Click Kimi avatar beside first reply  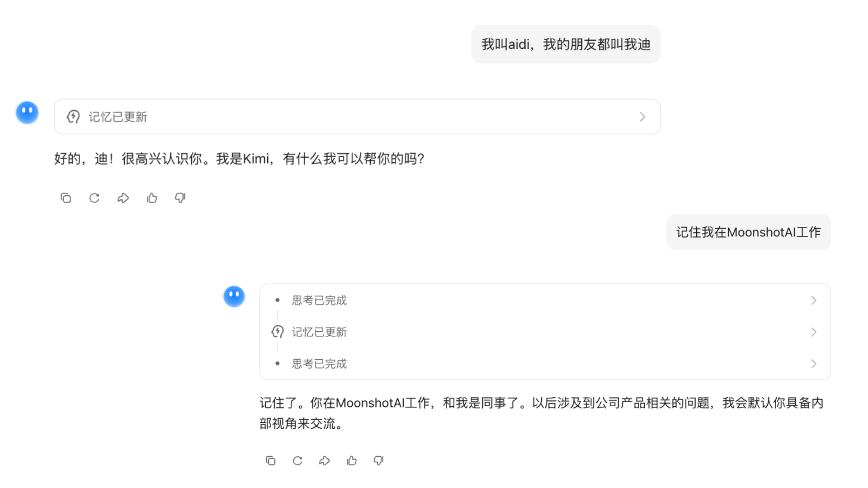(27, 113)
